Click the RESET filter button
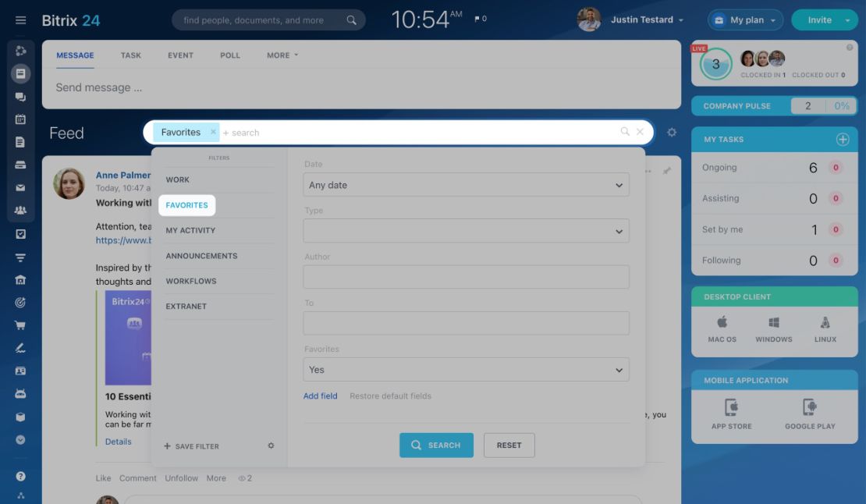 [x=509, y=445]
